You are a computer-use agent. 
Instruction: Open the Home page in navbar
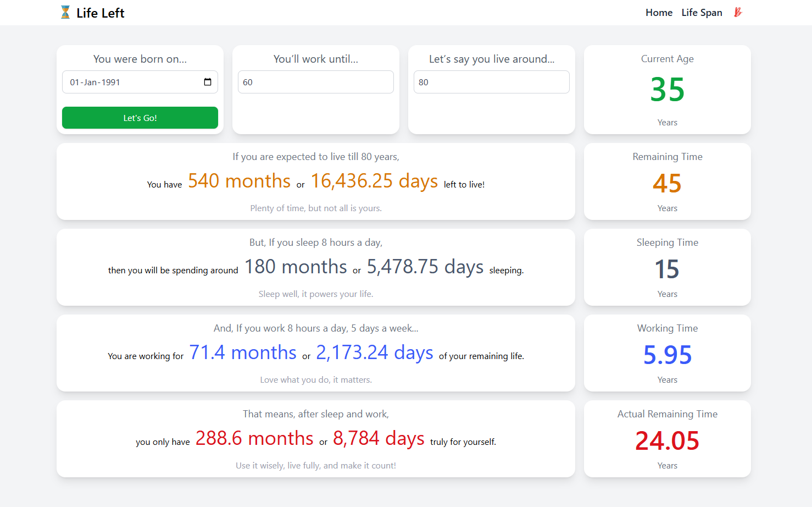point(659,13)
